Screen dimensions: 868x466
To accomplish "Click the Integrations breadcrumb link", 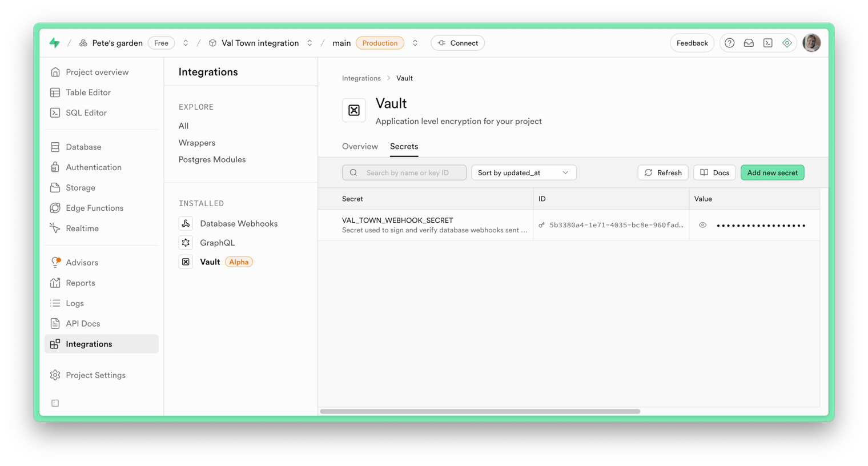I will (361, 78).
